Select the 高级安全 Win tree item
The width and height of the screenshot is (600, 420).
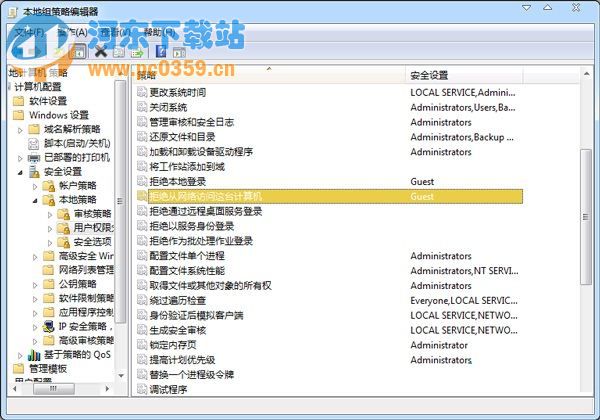click(86, 256)
